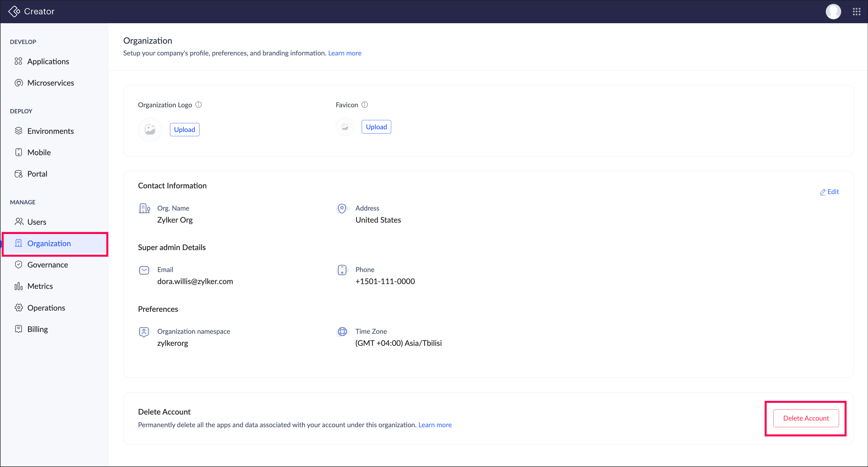
Task: Open Learn more link in page header
Action: pos(344,53)
